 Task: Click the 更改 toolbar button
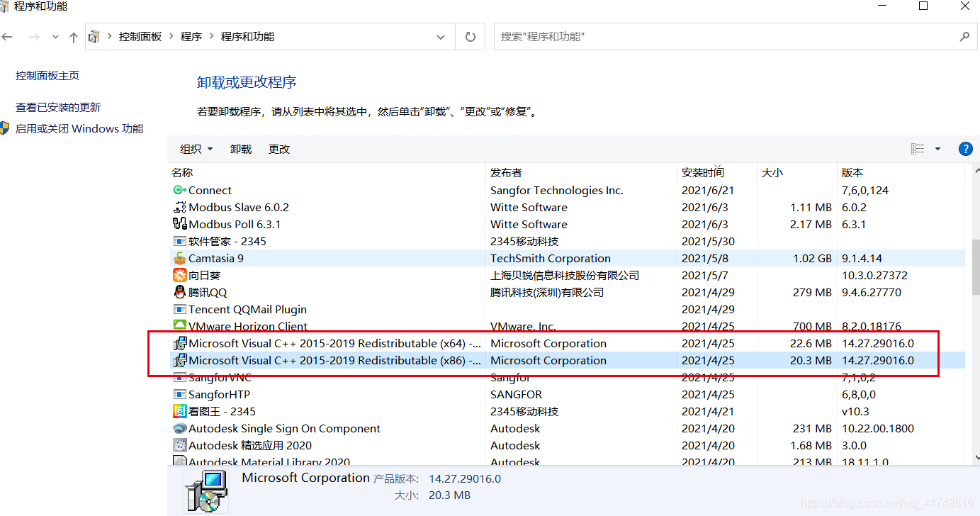(279, 149)
